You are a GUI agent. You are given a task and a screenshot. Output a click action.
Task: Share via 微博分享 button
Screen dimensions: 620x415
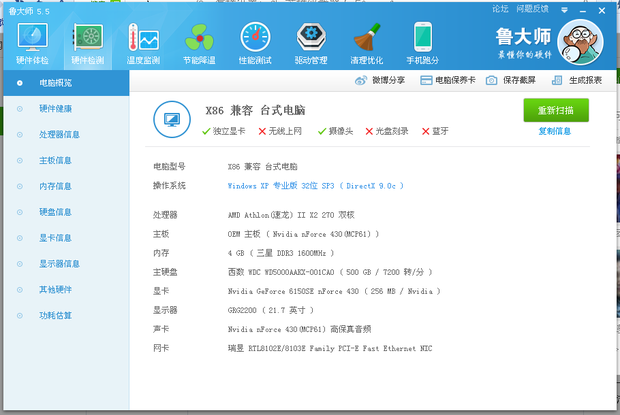[x=380, y=80]
